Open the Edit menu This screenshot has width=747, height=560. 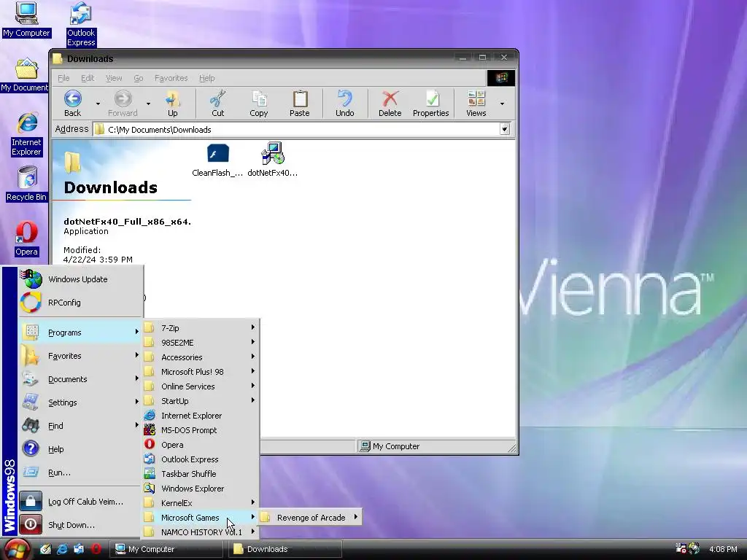tap(88, 78)
